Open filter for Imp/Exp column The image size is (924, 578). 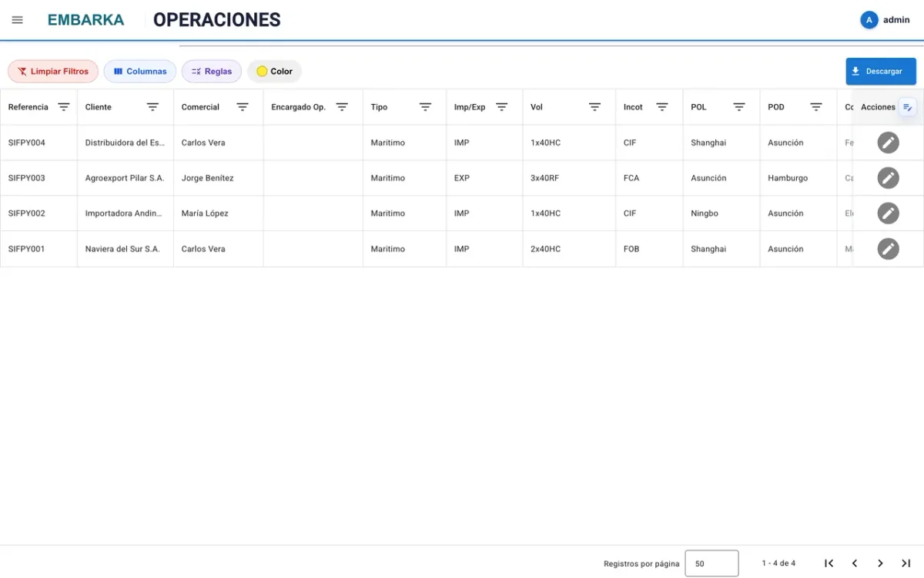pos(502,107)
